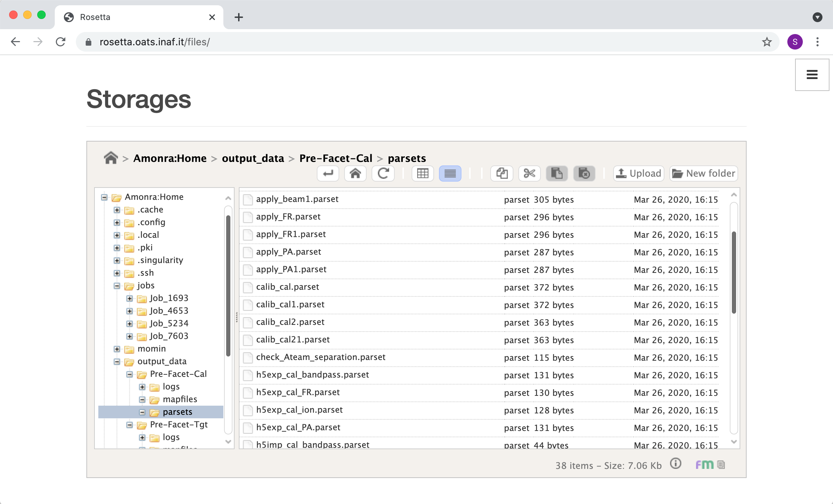Open the hamburger menu
Image resolution: width=833 pixels, height=504 pixels.
point(812,74)
